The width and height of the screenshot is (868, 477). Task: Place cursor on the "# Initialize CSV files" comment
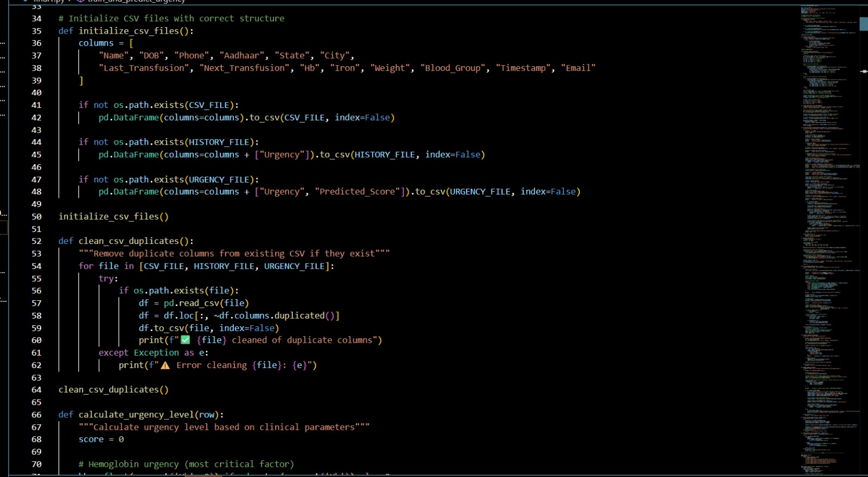pos(171,18)
